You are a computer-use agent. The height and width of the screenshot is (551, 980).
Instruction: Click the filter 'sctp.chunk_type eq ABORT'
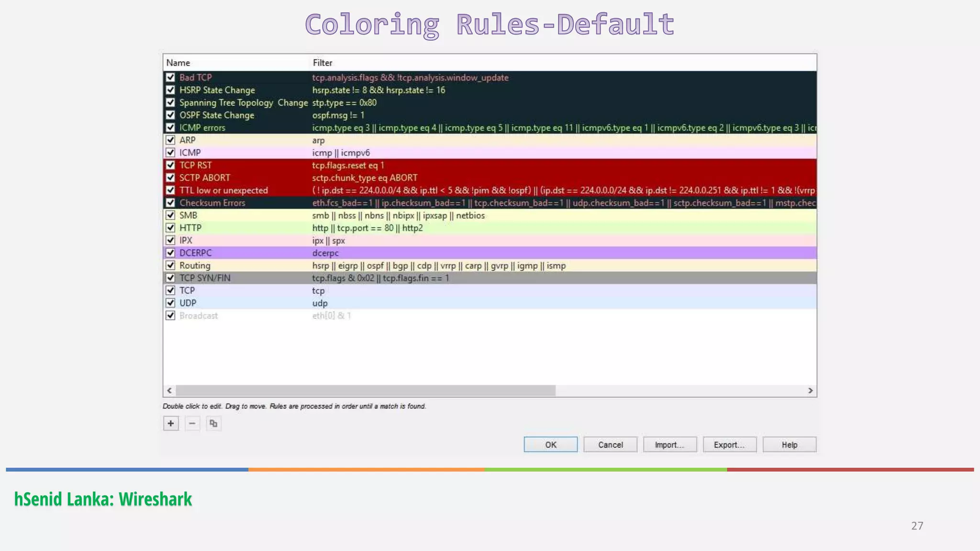pyautogui.click(x=365, y=177)
